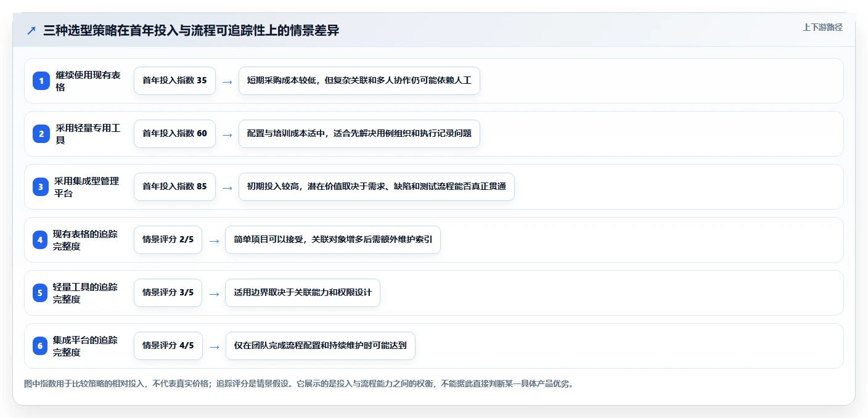Click the arrow after 首年投入指数 85
The height and width of the screenshot is (418, 868).
[x=227, y=187]
